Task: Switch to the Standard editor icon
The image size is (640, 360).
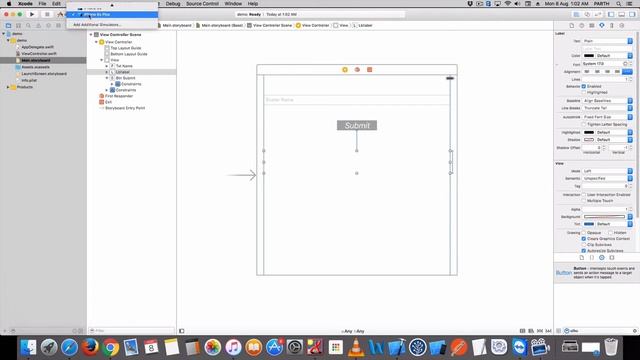Action: click(576, 14)
